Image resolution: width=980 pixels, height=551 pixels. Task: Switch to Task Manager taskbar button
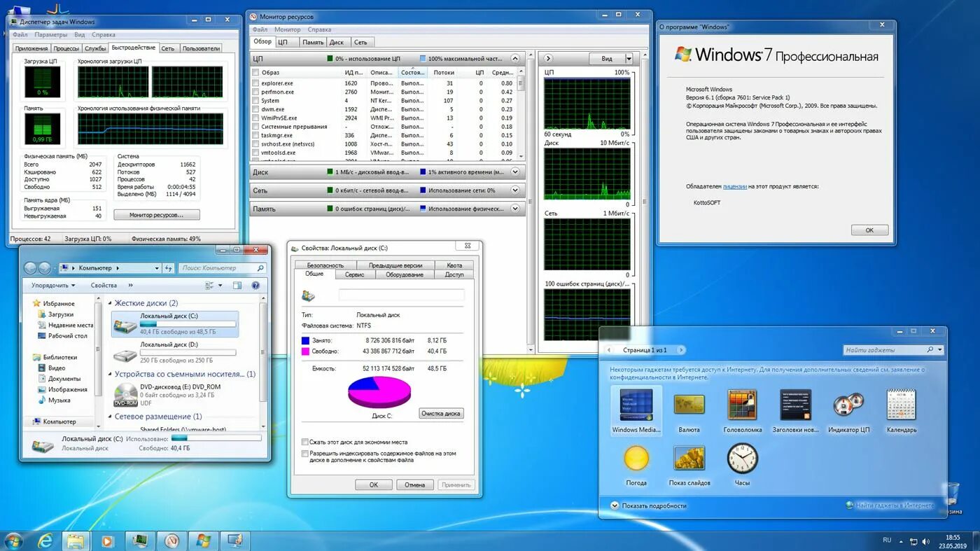(x=139, y=540)
